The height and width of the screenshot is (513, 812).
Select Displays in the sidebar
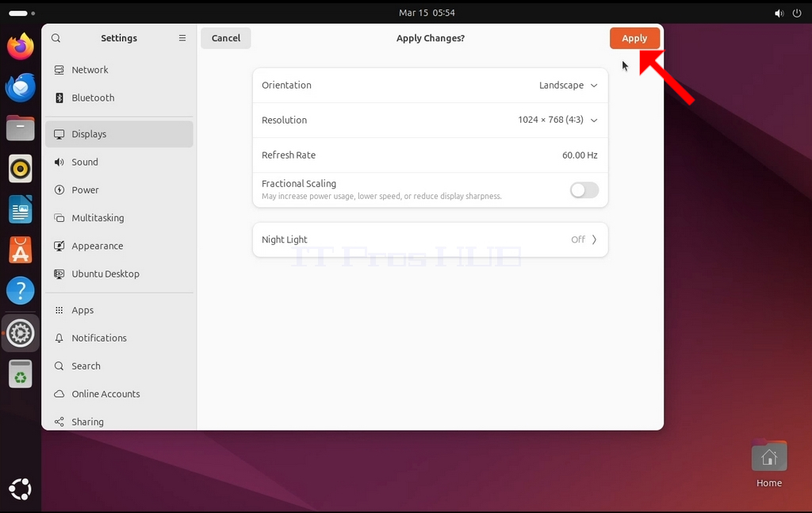pos(119,134)
